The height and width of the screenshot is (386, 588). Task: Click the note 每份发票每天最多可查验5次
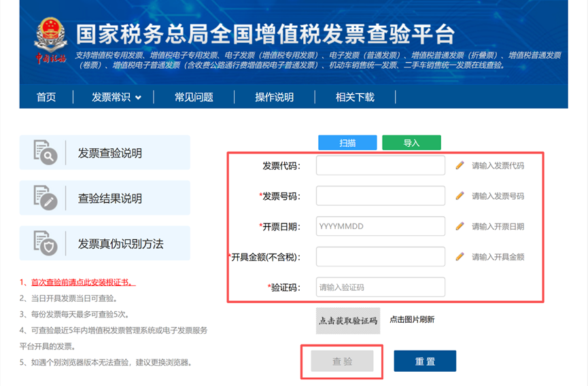(74, 315)
